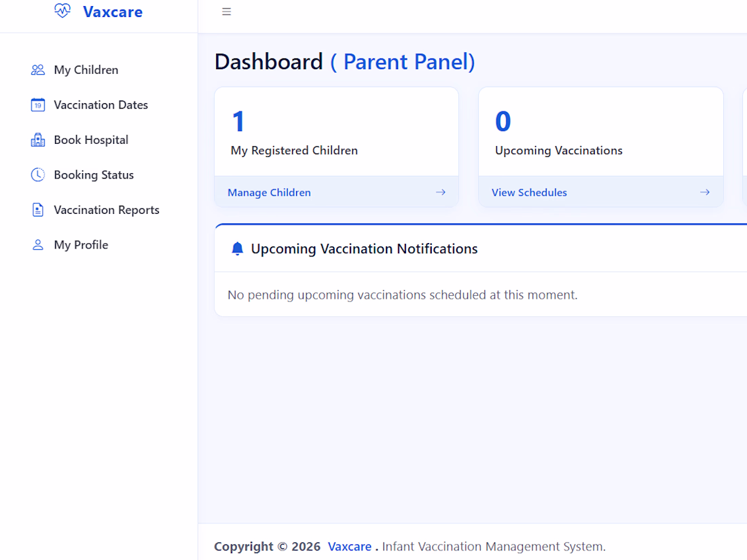This screenshot has width=747, height=560.
Task: Click the Upcoming Vaccination Notifications heading
Action: click(365, 248)
